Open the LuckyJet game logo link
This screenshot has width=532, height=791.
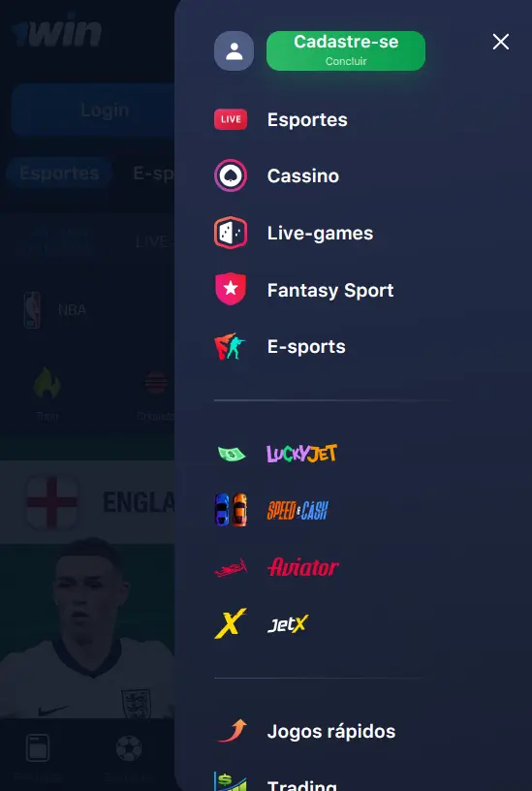click(x=301, y=454)
